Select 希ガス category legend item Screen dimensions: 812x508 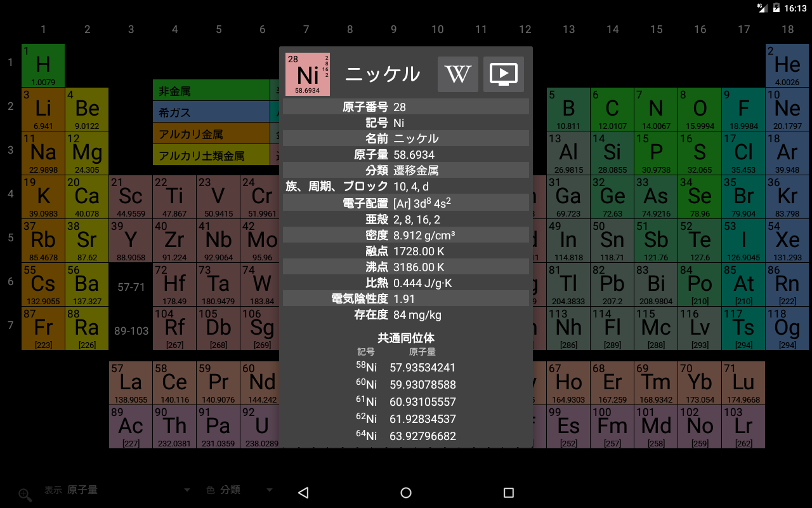[211, 112]
